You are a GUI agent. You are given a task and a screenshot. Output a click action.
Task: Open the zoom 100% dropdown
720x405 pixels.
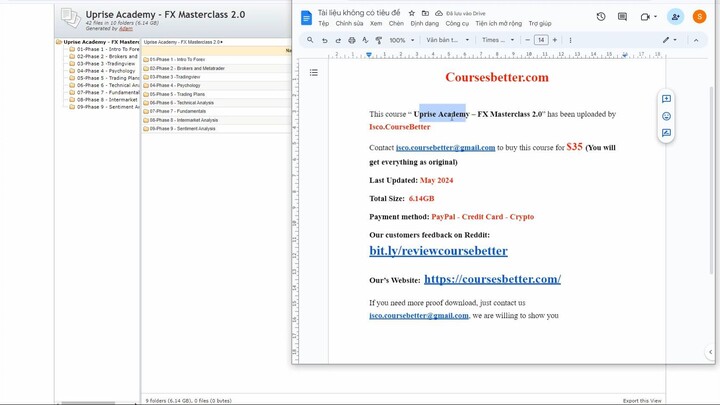(400, 40)
